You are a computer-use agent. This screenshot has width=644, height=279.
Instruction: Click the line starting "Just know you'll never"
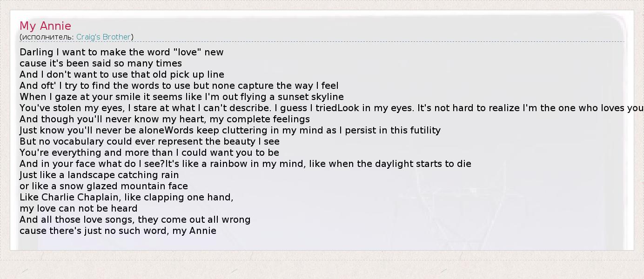point(230,130)
